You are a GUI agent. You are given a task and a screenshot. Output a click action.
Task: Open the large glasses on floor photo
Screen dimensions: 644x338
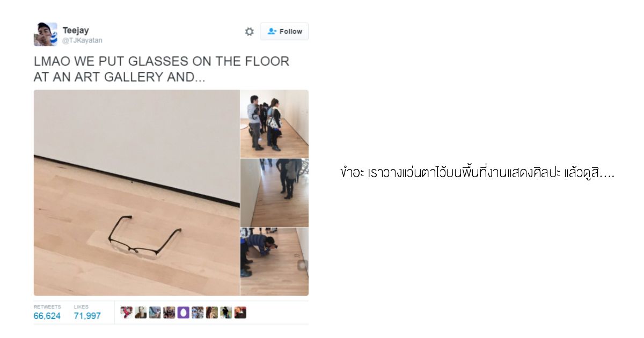point(137,193)
